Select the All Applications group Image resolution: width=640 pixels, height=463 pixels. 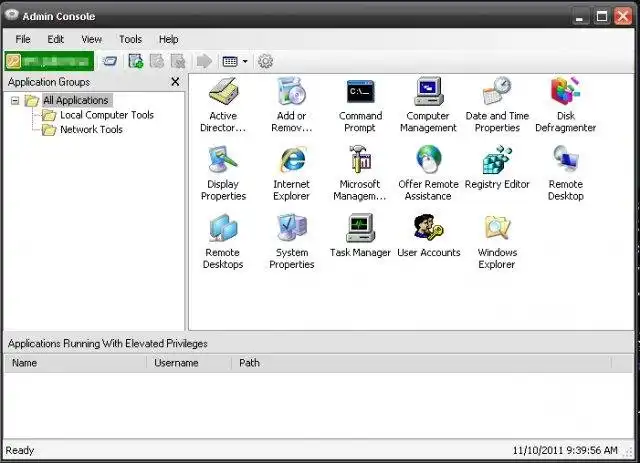76,100
